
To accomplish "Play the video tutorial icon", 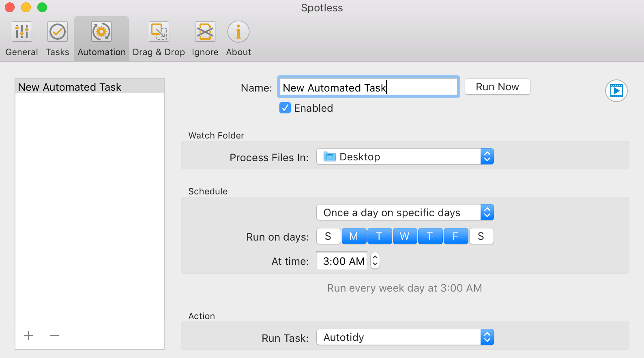I will [x=616, y=91].
